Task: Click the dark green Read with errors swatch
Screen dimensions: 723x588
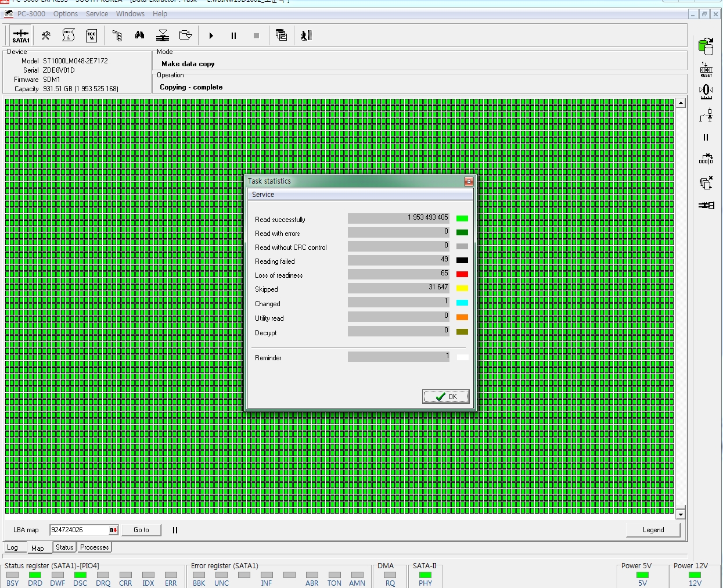Action: tap(462, 232)
